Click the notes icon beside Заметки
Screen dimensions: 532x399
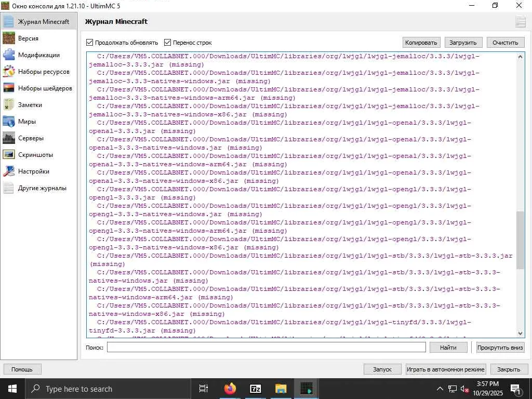tap(8, 104)
